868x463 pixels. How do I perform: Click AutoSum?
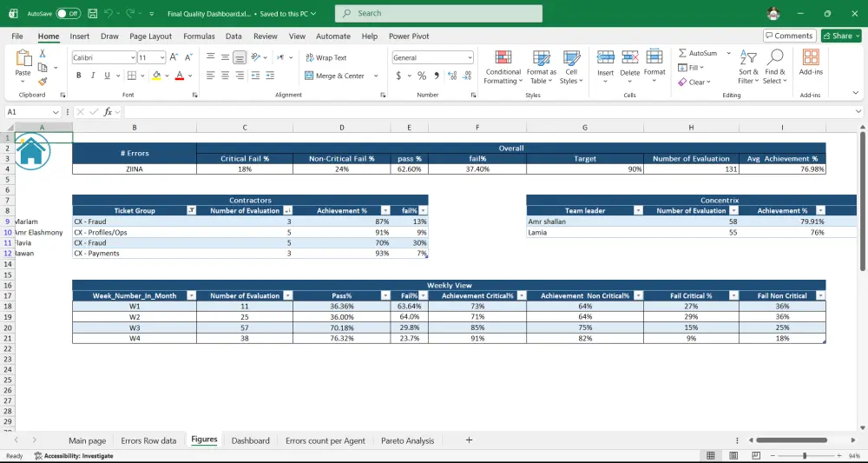[698, 53]
